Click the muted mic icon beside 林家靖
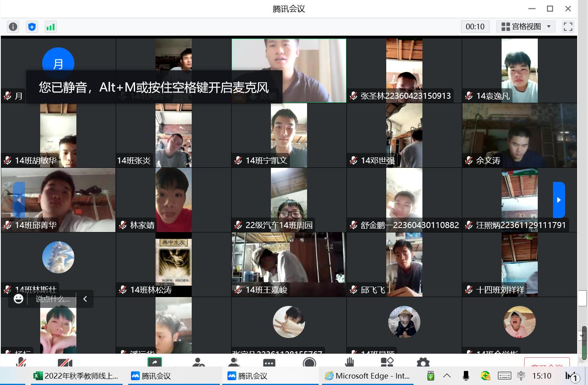 tap(123, 225)
